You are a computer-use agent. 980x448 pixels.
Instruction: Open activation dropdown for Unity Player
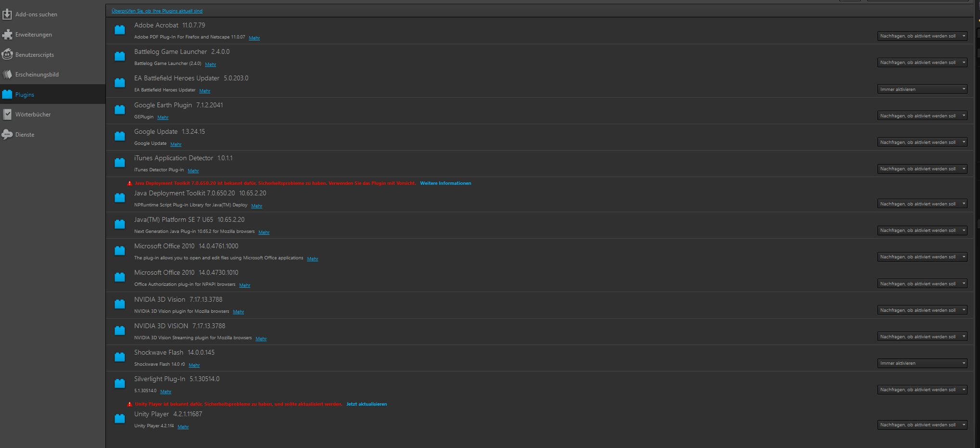(x=922, y=425)
